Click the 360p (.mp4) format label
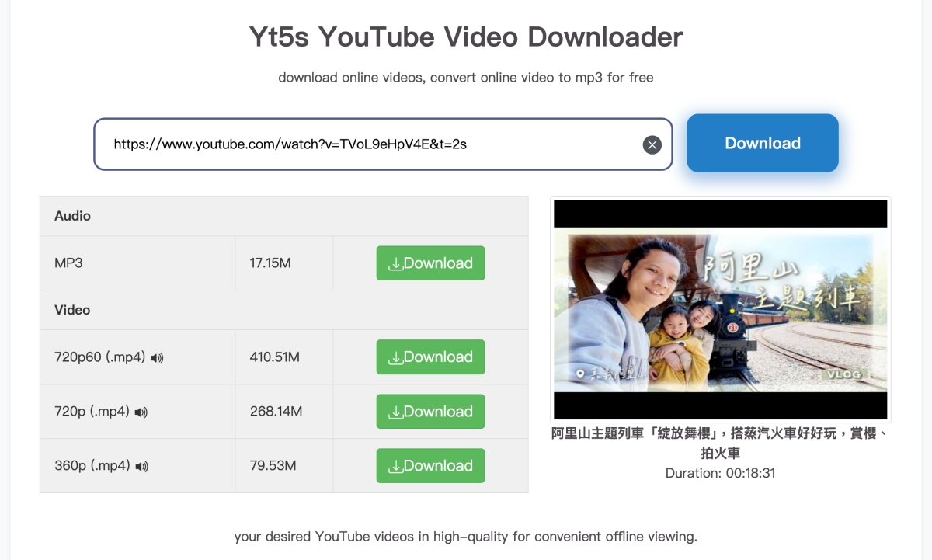This screenshot has width=932, height=560. (x=92, y=466)
